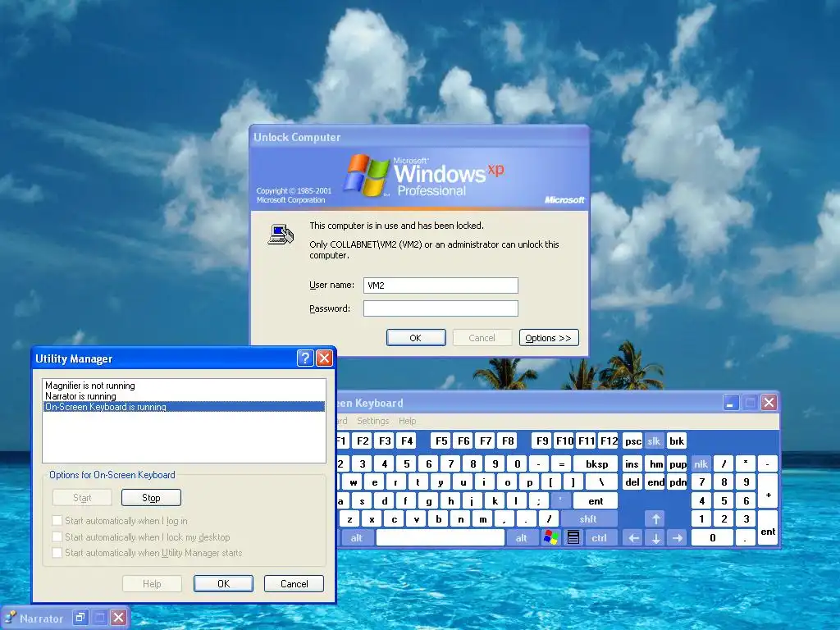Click the del key on the keyboard
The width and height of the screenshot is (840, 630).
(632, 482)
